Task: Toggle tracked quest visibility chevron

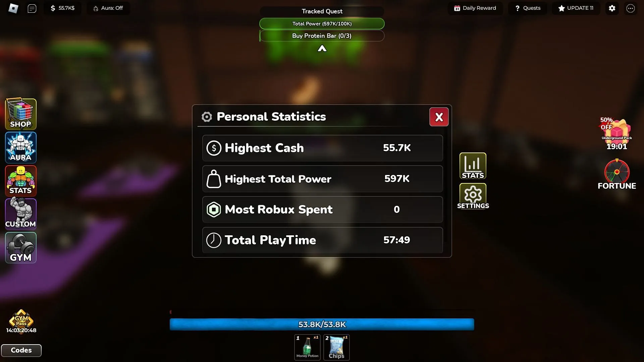Action: 322,48
